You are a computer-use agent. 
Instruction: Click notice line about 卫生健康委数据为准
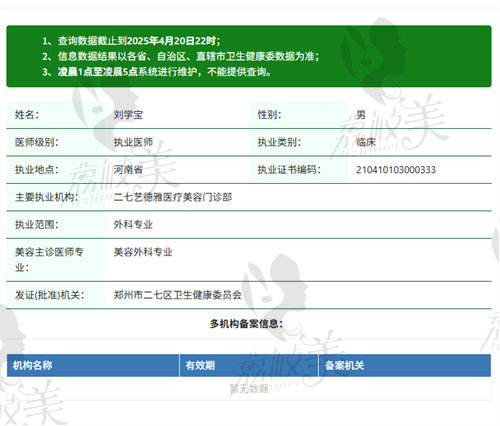pos(180,56)
